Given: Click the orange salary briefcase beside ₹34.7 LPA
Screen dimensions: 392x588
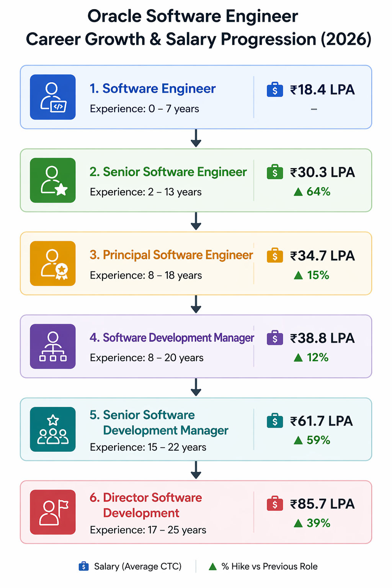Looking at the screenshot, I should pos(275,255).
